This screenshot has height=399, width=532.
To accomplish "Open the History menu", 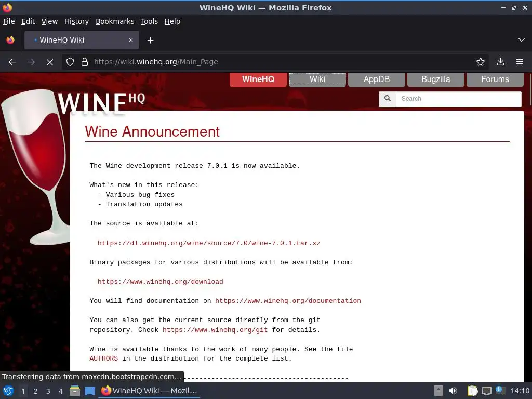I will tap(77, 21).
